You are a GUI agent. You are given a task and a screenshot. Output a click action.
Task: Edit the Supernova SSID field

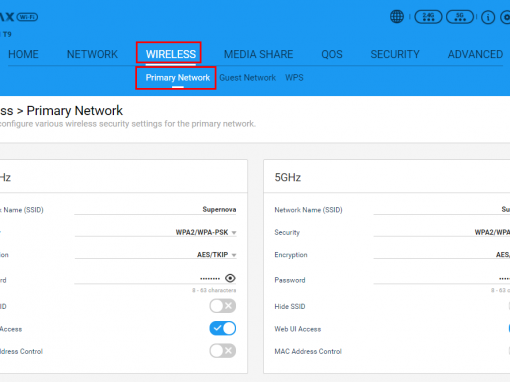point(156,209)
